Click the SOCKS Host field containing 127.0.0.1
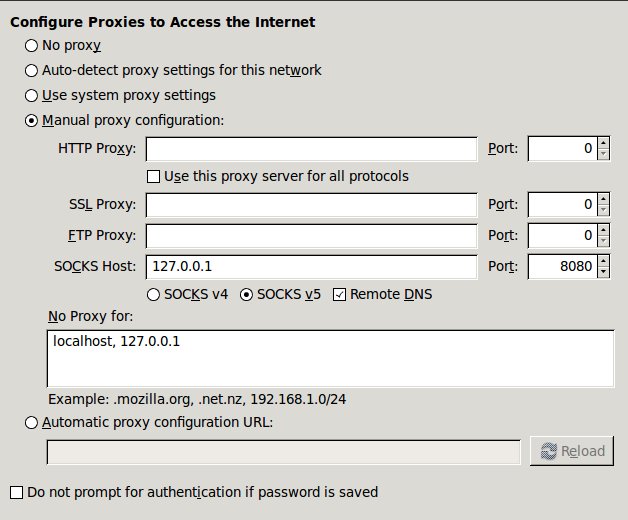 click(x=312, y=267)
